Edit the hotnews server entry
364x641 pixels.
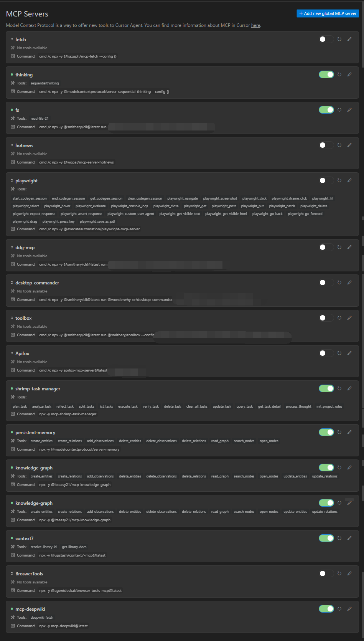(x=349, y=145)
